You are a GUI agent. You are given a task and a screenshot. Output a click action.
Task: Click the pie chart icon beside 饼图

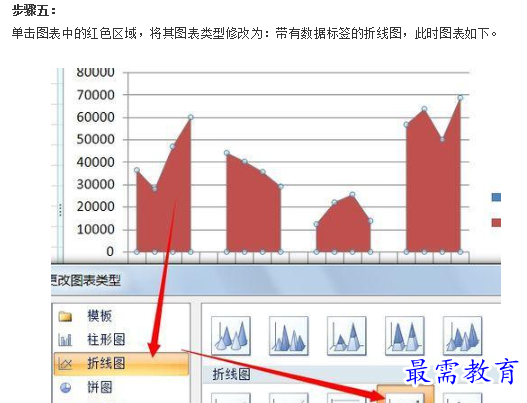(65, 388)
